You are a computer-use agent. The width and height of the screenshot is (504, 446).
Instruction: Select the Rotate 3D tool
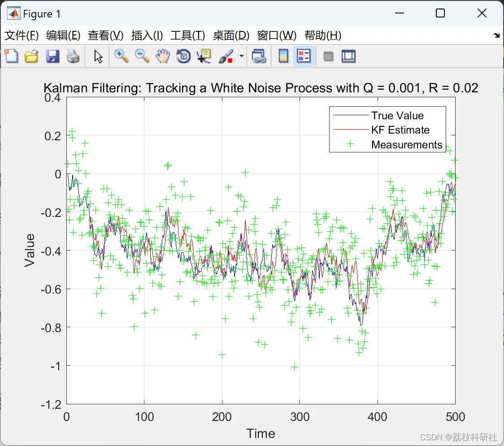pyautogui.click(x=183, y=56)
